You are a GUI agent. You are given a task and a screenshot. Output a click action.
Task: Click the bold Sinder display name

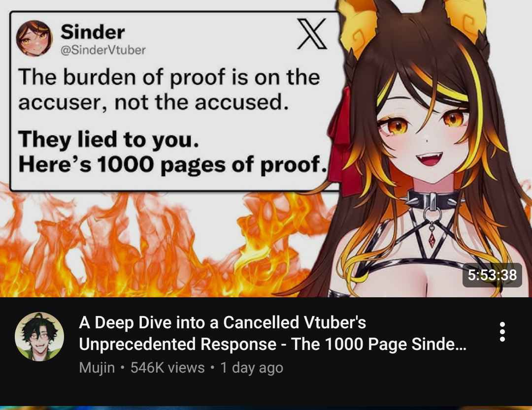[93, 32]
